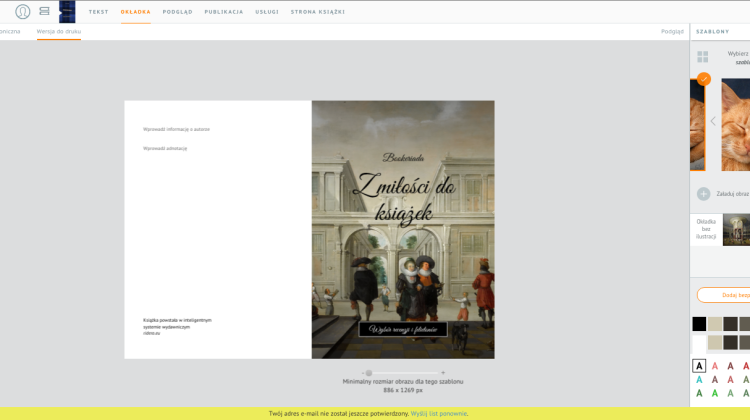Click the template grid icon in Szablony panel
Screen dimensions: 750x420
pyautogui.click(x=703, y=57)
